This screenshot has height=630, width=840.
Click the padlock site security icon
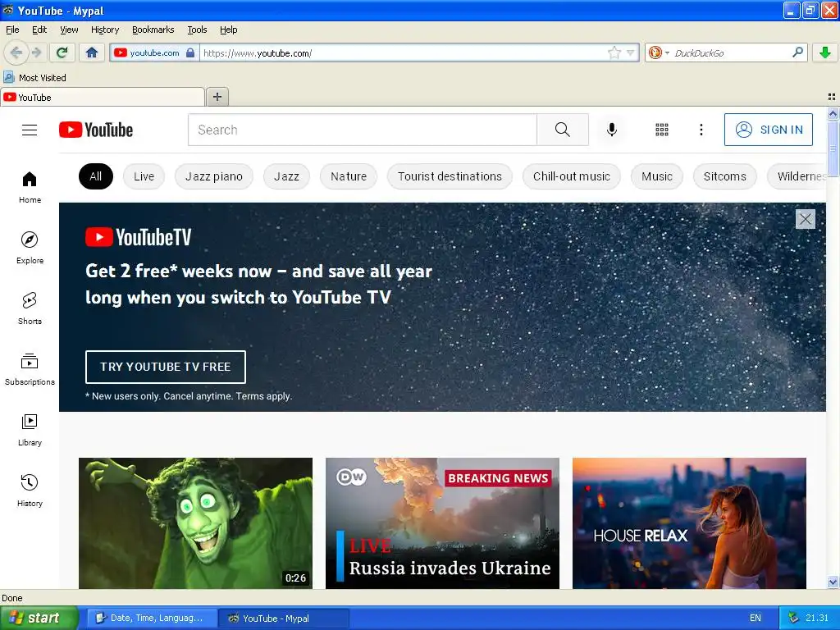point(190,52)
